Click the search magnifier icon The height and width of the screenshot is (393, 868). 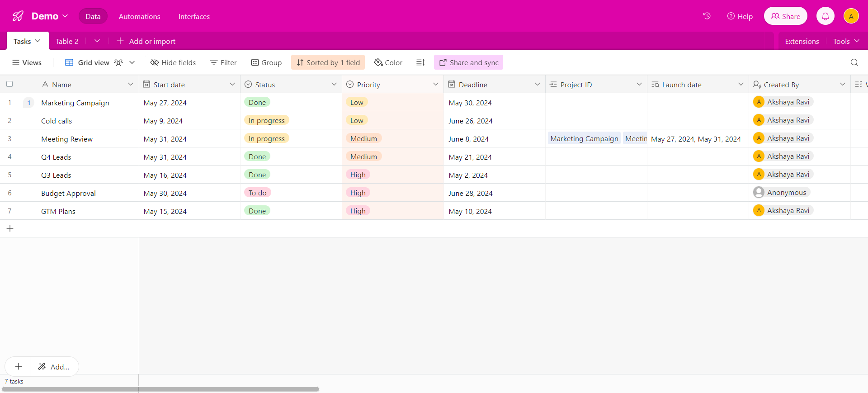pos(854,62)
